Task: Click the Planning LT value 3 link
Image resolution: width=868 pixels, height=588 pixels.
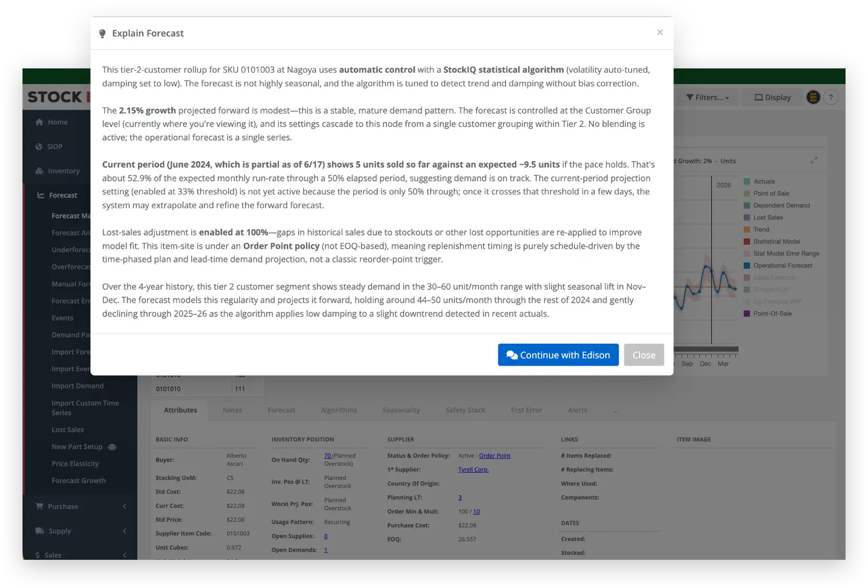Action: pos(460,498)
